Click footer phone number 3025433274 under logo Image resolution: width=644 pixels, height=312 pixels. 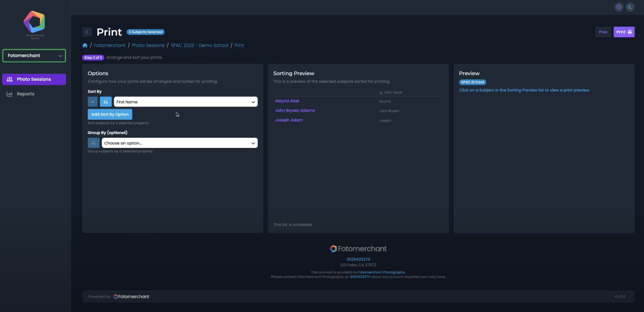pyautogui.click(x=358, y=259)
